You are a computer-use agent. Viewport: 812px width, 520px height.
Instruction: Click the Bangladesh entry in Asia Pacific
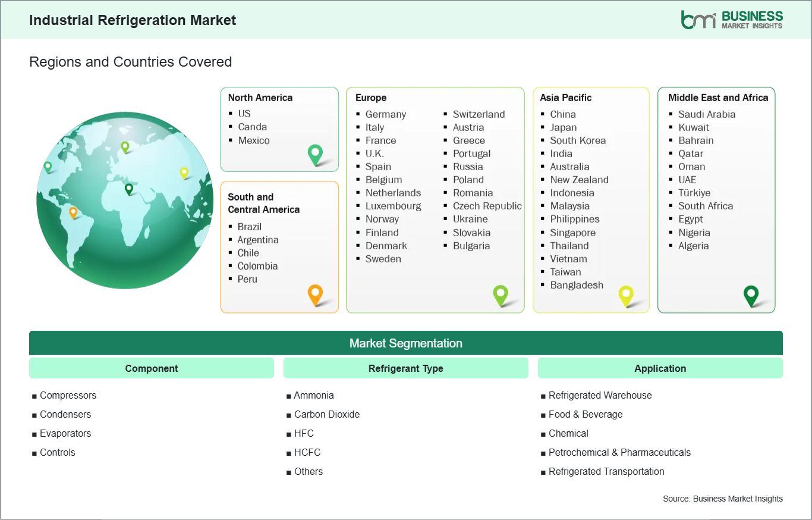coord(576,285)
